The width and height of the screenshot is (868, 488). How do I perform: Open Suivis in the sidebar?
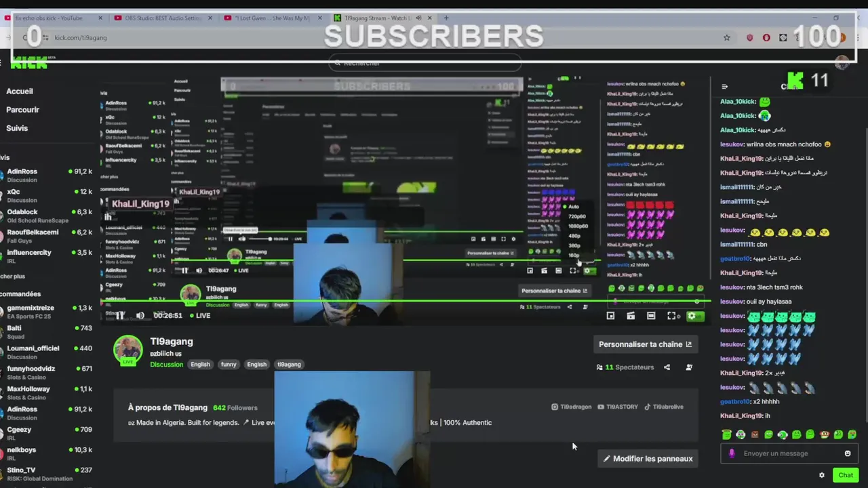coord(17,128)
